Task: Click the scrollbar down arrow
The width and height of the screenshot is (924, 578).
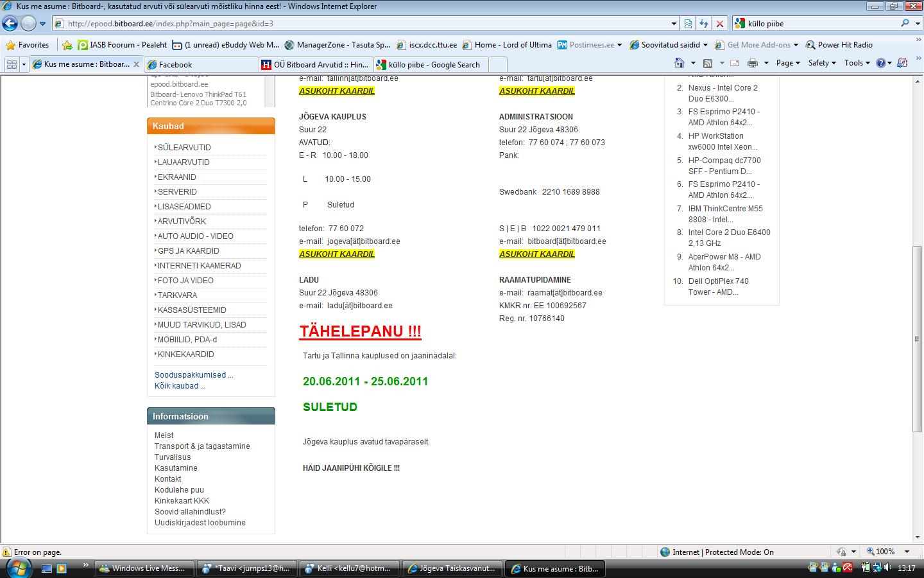Action: click(918, 538)
